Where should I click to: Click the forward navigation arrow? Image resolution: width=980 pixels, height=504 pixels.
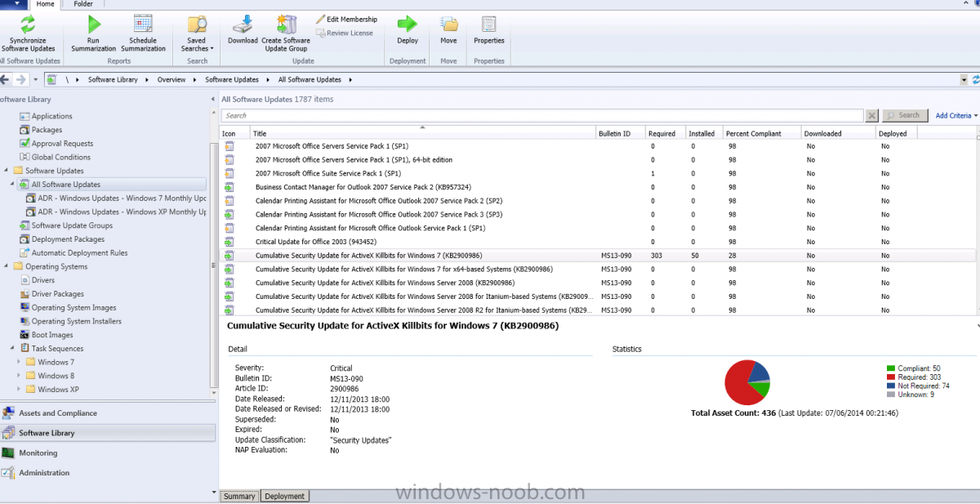(x=20, y=79)
